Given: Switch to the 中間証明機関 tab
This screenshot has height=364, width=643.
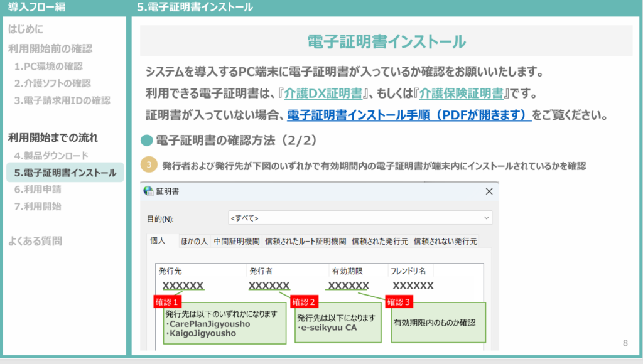Looking at the screenshot, I should pyautogui.click(x=235, y=240).
